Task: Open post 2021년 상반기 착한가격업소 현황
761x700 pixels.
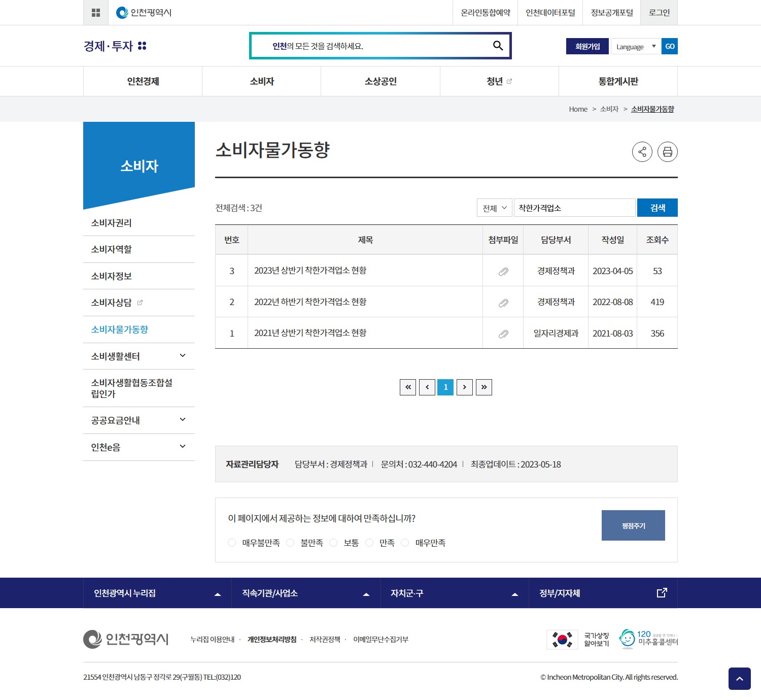Action: [310, 333]
